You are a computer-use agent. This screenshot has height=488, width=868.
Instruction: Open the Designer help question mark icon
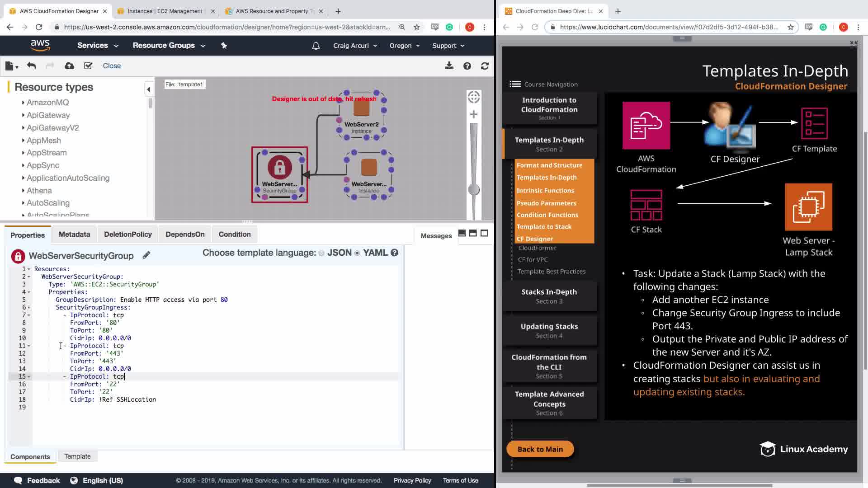[467, 66]
